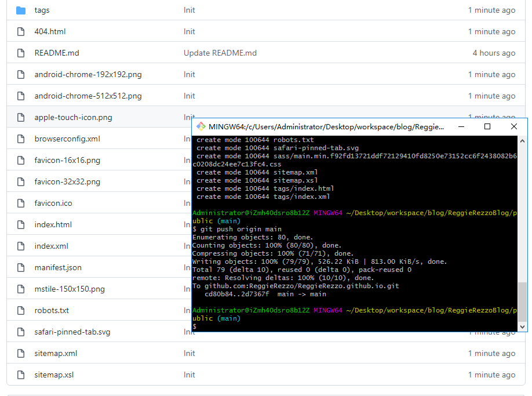Click the file icon next to sitemap.xsl
This screenshot has width=532, height=396.
(21, 375)
